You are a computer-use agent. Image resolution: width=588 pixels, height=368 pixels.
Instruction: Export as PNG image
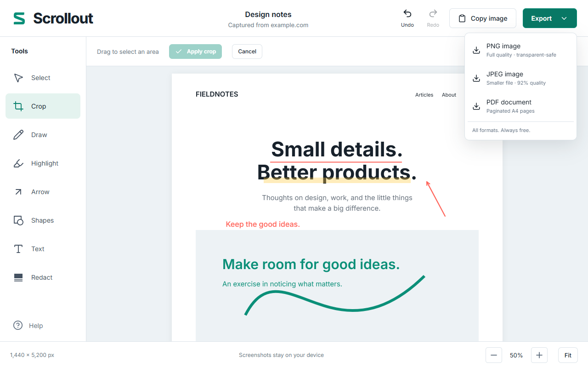tap(520, 50)
